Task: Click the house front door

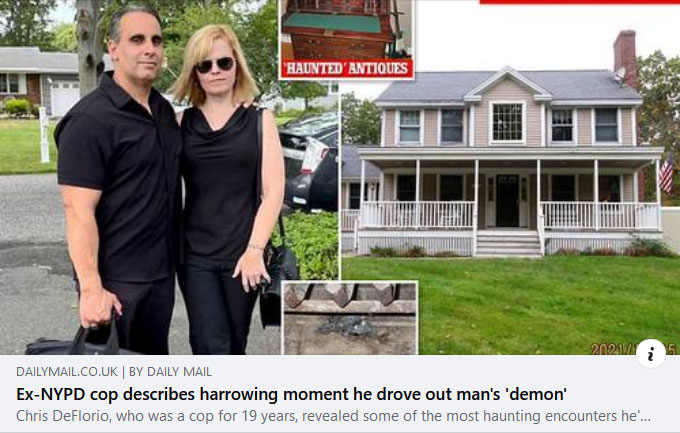Action: coord(507,200)
